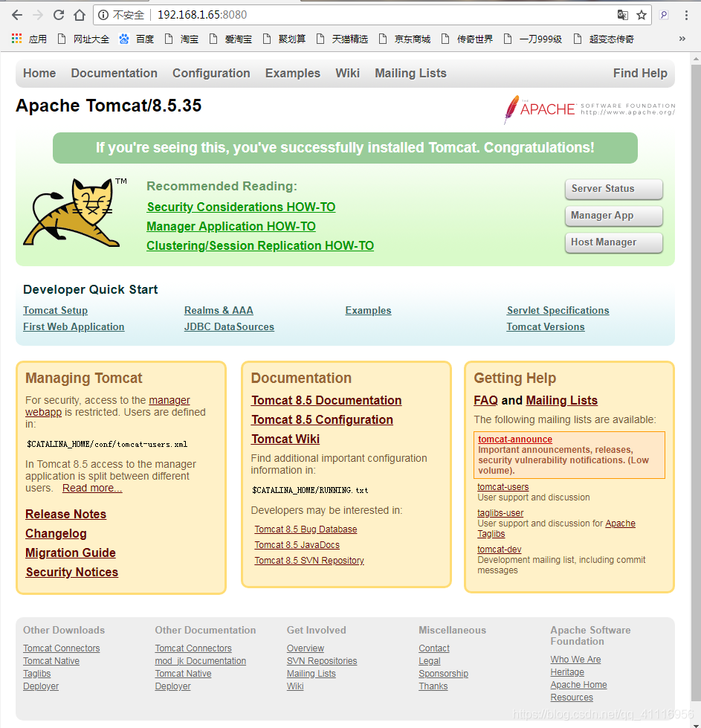Open the Realms & AAA link
Image resolution: width=701 pixels, height=728 pixels.
(x=219, y=311)
